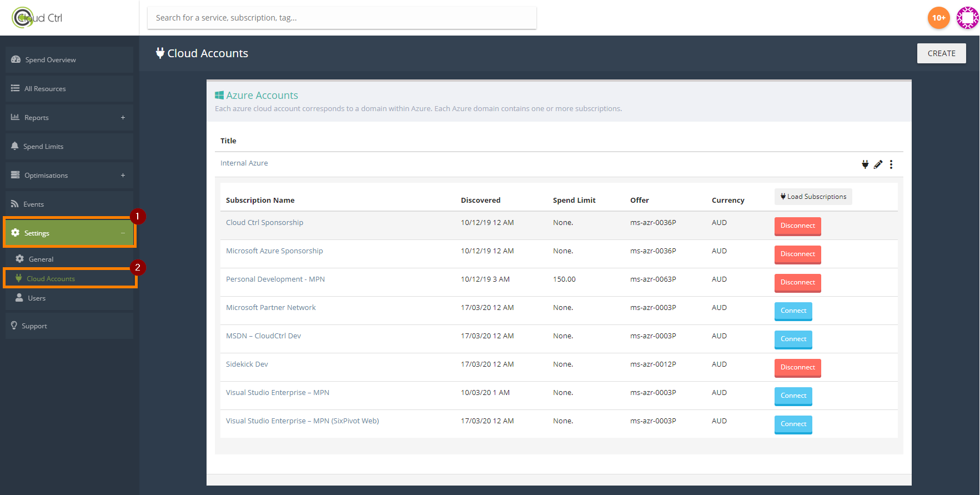Click the CREATE button

(941, 53)
